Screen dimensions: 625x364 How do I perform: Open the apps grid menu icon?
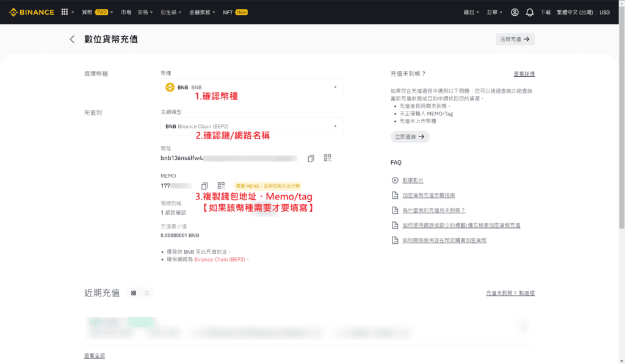point(65,12)
